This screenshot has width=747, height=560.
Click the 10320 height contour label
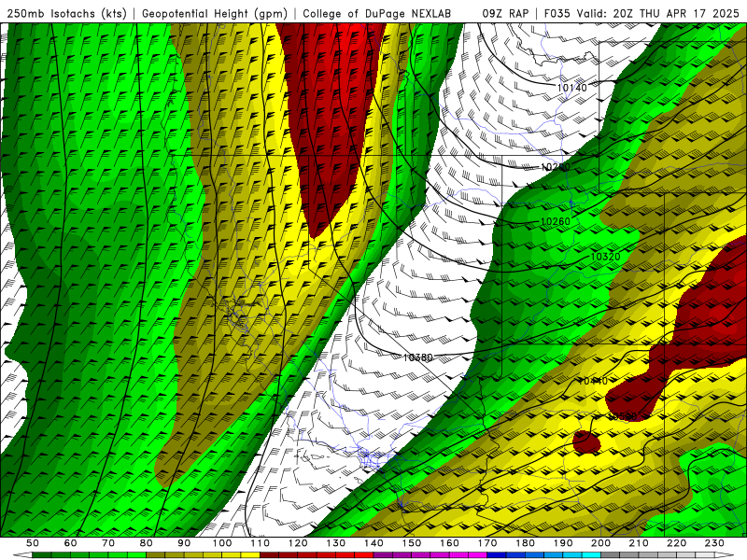(605, 257)
